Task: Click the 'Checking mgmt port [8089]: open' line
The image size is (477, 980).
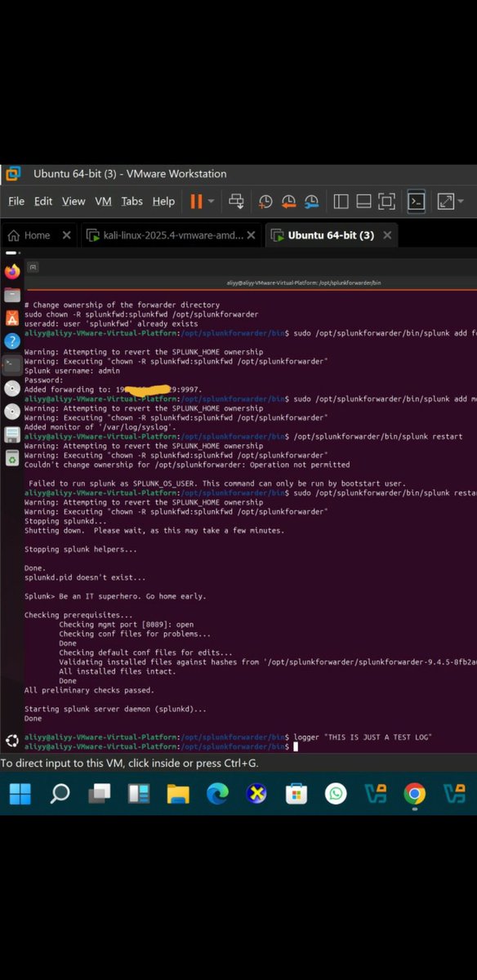Action: point(127,625)
